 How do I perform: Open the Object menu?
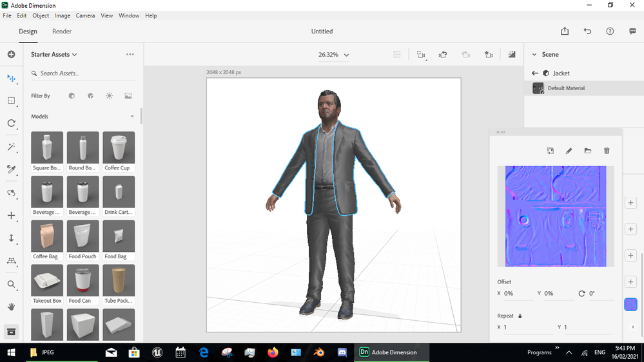tap(41, 15)
